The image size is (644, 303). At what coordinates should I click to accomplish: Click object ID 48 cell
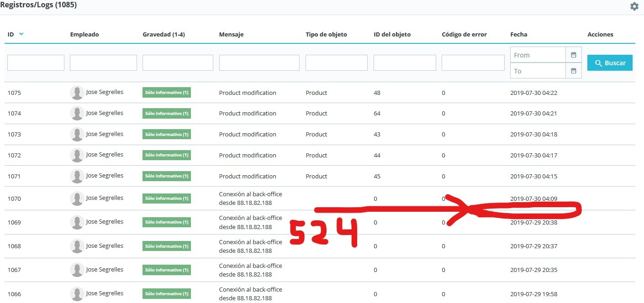(x=377, y=93)
